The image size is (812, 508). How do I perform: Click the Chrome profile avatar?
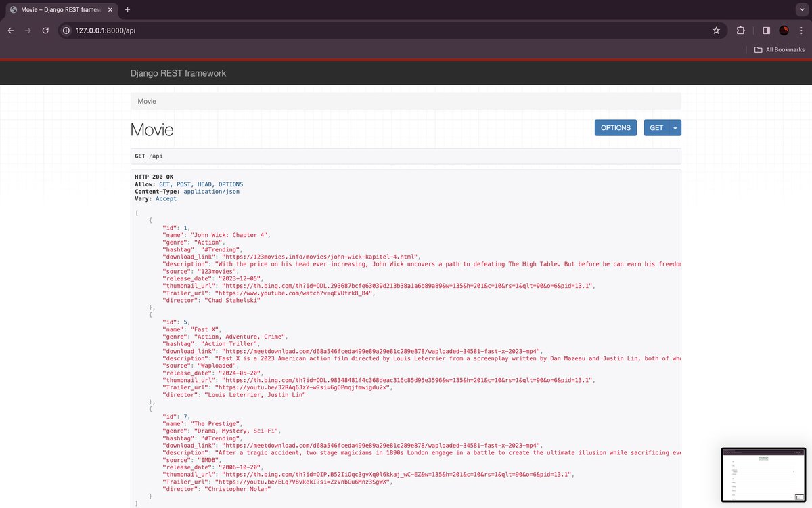click(784, 30)
